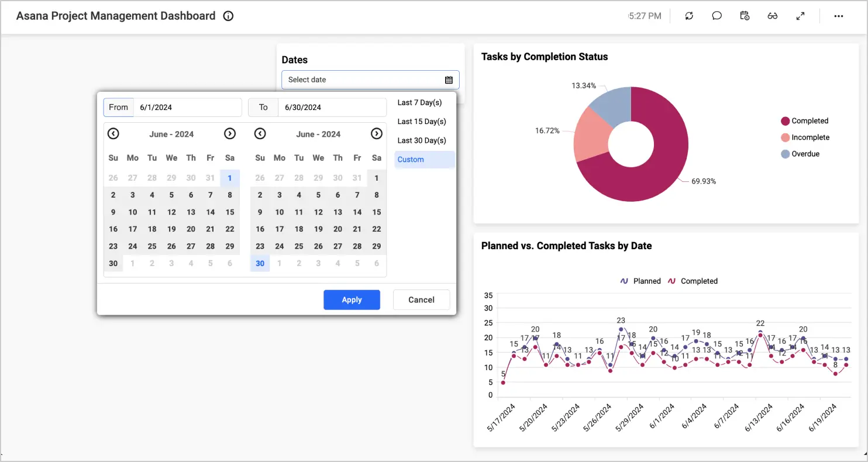Choose Last 7 Day(s) preset
This screenshot has height=462, width=868.
click(x=419, y=103)
